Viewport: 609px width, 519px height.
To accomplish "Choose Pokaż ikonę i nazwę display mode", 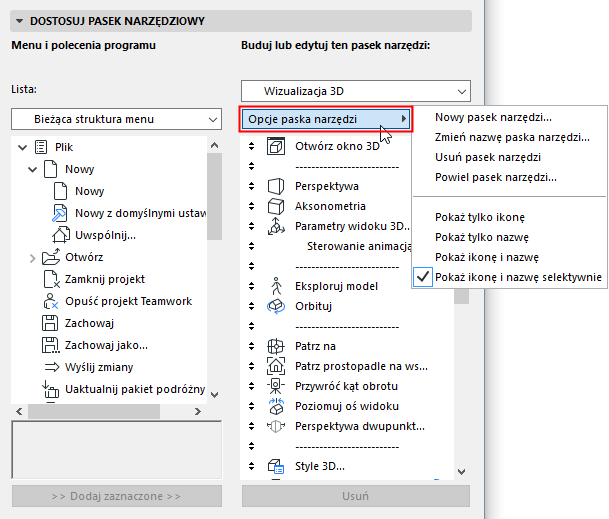I will (x=509, y=257).
